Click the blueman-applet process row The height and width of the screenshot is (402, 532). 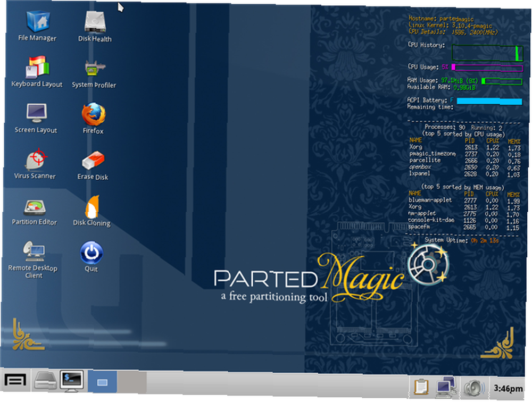coord(464,200)
